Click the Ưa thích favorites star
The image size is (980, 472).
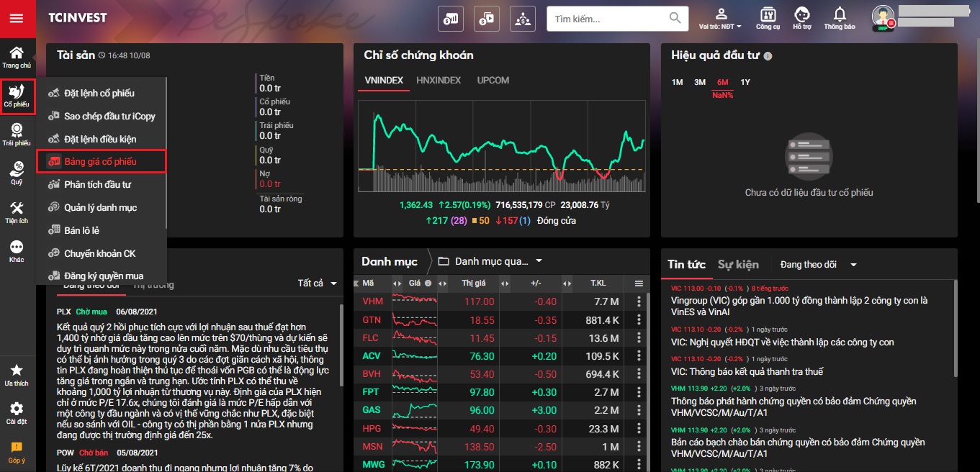[17, 374]
